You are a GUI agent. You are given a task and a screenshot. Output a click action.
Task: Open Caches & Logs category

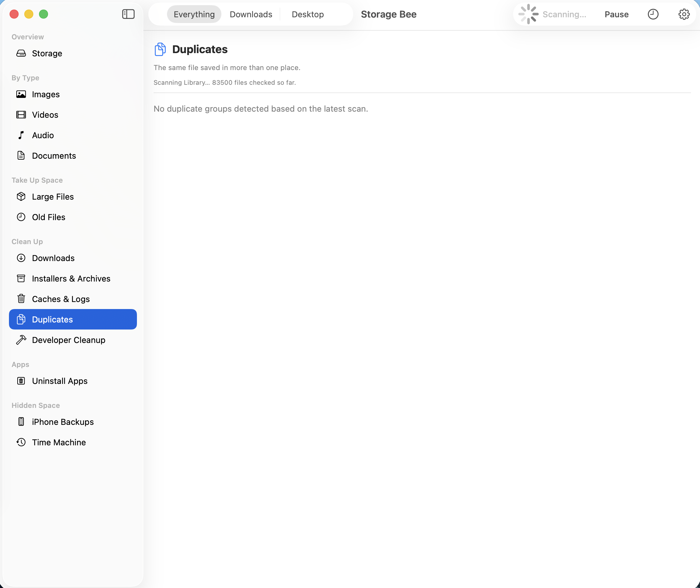point(73,299)
